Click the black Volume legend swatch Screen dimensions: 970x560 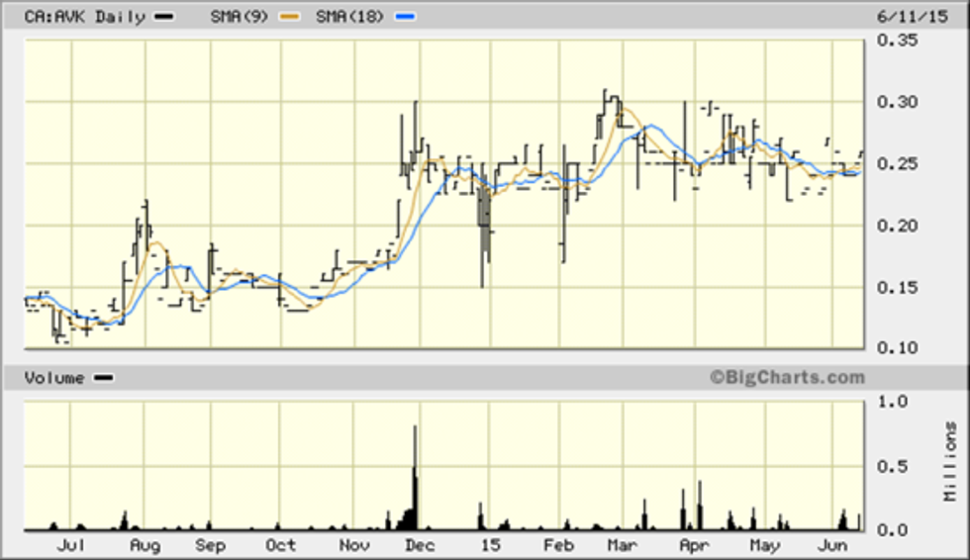coord(103,378)
